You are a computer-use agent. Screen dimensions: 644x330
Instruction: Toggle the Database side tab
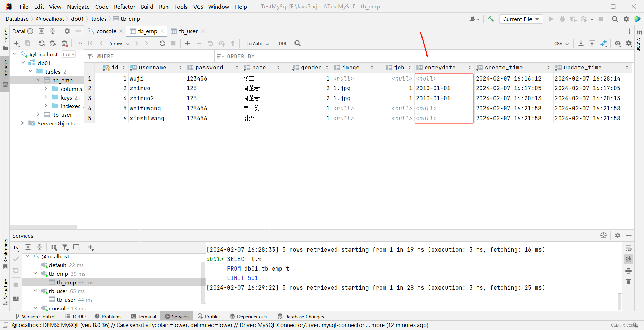(x=5, y=74)
